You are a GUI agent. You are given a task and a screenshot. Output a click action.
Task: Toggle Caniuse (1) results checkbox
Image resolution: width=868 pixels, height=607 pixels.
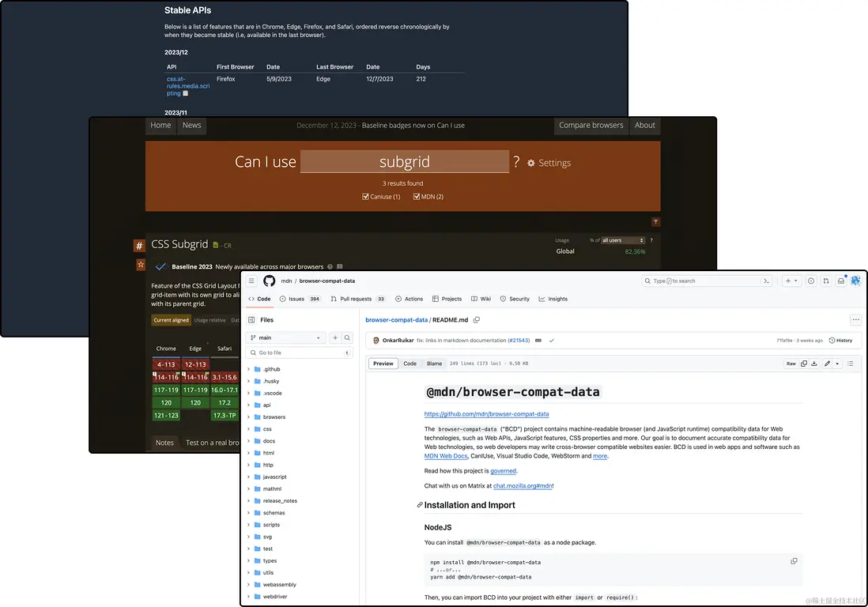pos(365,197)
